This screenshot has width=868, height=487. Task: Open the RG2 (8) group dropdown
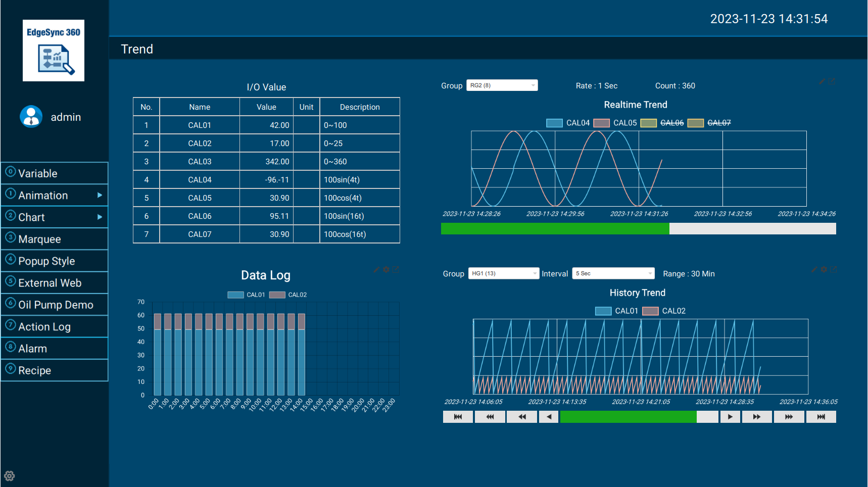click(502, 85)
